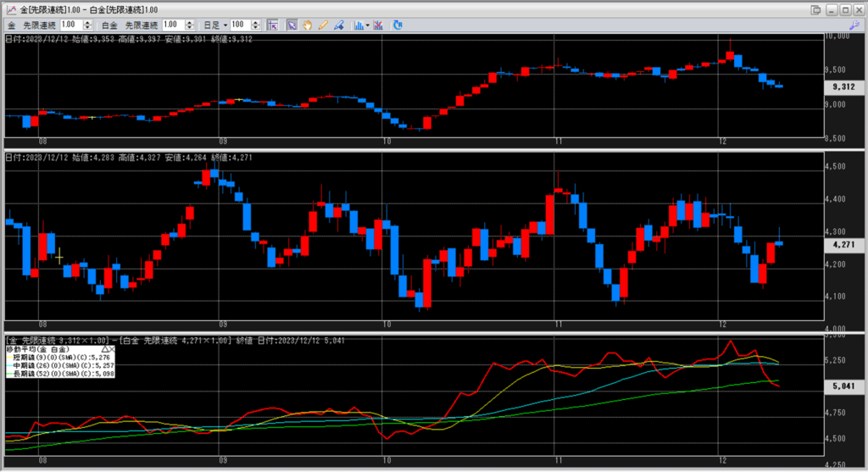Image resolution: width=868 pixels, height=472 pixels.
Task: Click the 金 symbol label in toolbar
Action: pyautogui.click(x=11, y=25)
